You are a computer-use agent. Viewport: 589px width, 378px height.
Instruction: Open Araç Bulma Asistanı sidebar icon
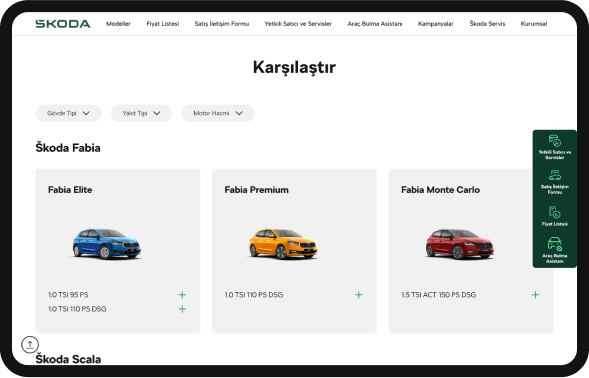click(x=555, y=250)
